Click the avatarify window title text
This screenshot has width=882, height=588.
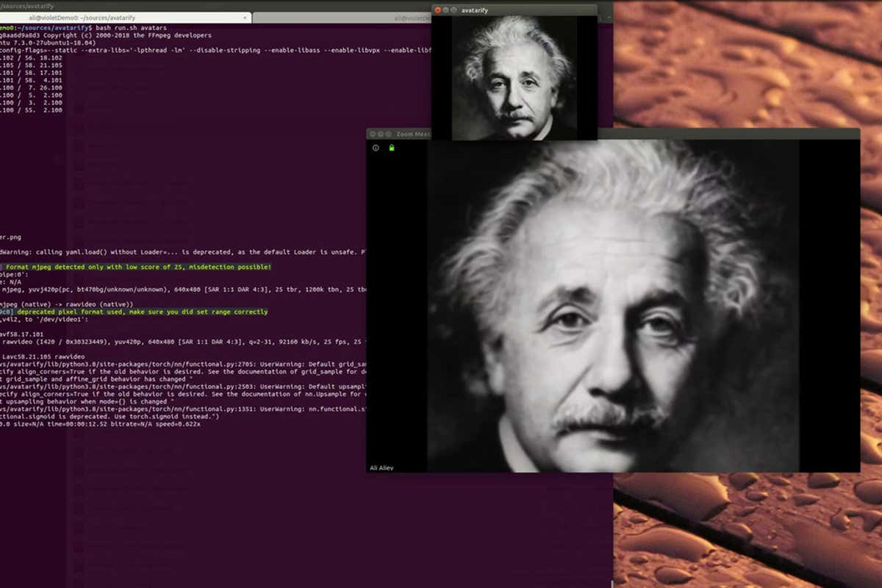476,10
